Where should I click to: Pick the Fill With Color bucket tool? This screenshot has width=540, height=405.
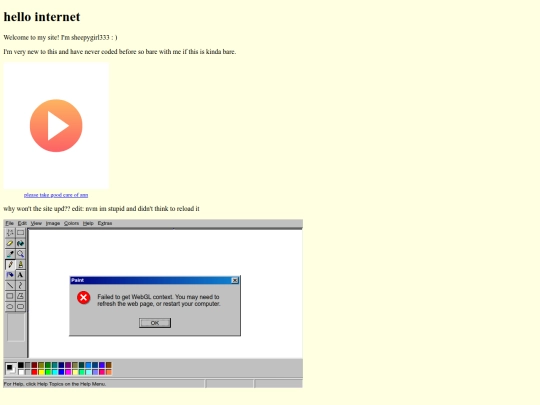(x=21, y=243)
